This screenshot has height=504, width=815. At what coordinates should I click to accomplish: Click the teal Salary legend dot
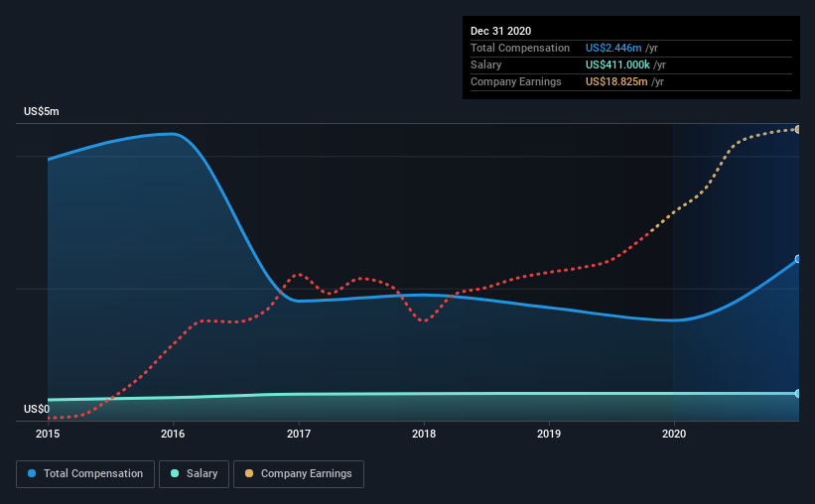pos(175,473)
